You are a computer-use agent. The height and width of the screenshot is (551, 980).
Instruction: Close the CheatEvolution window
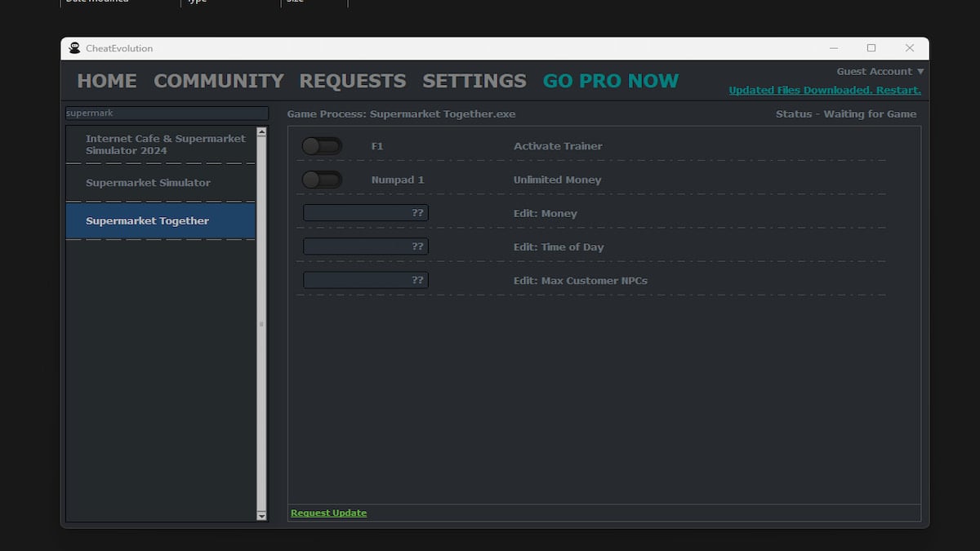pyautogui.click(x=909, y=48)
